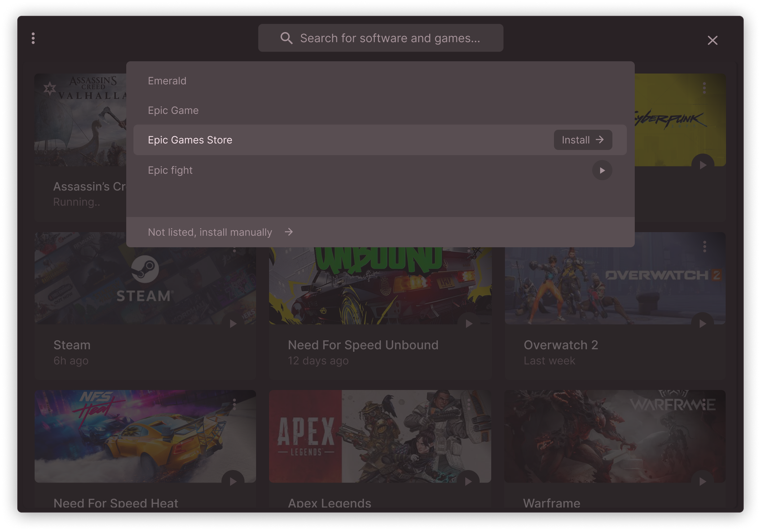761x532 pixels.
Task: Install the Epic Games Store
Action: pos(582,140)
